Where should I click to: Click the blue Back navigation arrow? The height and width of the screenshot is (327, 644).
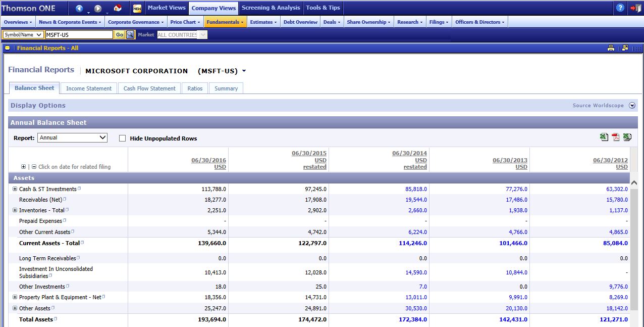(79, 8)
